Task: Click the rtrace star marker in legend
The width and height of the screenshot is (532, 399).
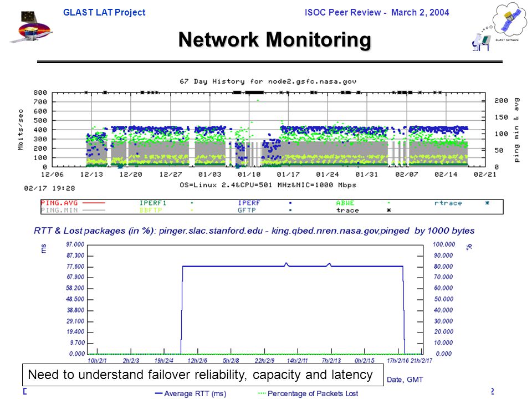Action: coord(487,203)
